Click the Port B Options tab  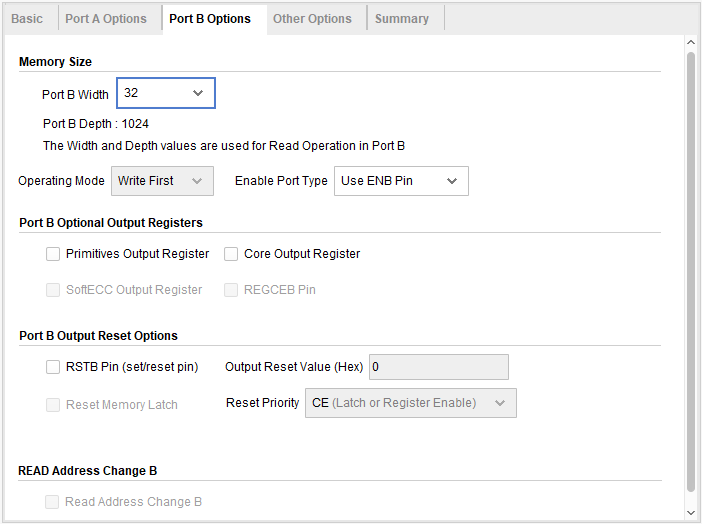coord(210,19)
